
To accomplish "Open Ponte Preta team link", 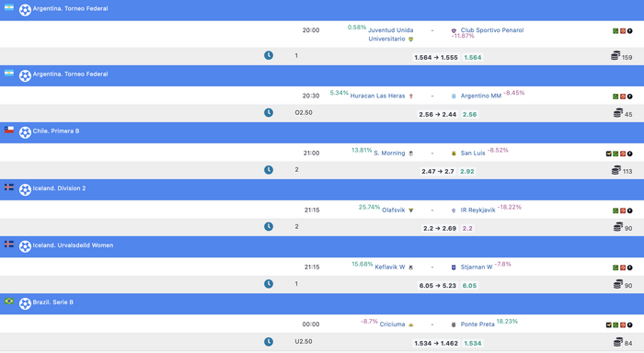I will [x=477, y=324].
